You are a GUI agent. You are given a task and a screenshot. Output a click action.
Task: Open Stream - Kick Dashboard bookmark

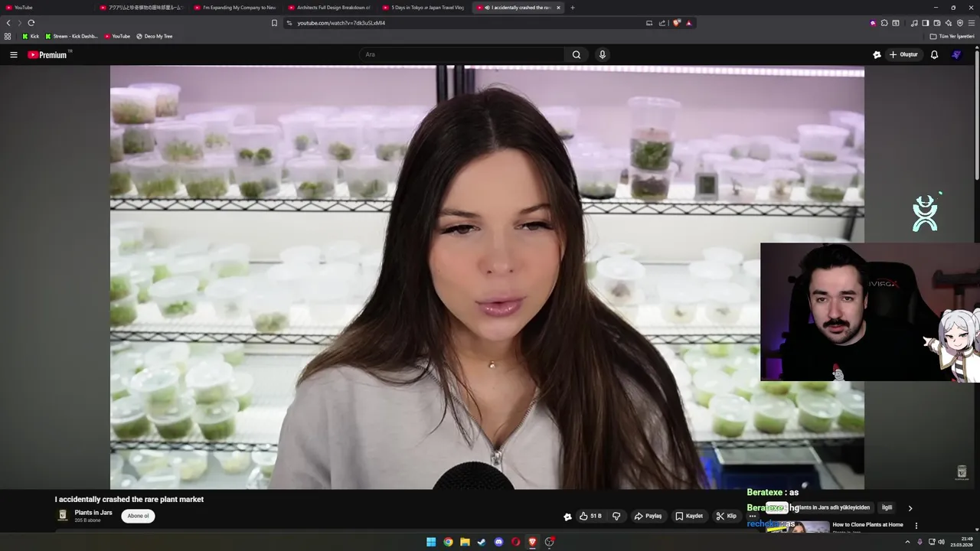pyautogui.click(x=71, y=36)
